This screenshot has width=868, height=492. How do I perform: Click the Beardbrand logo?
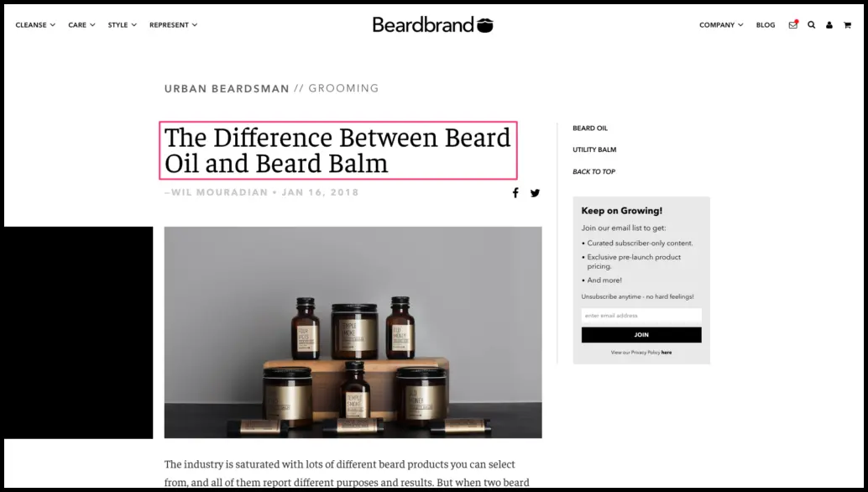coord(433,25)
